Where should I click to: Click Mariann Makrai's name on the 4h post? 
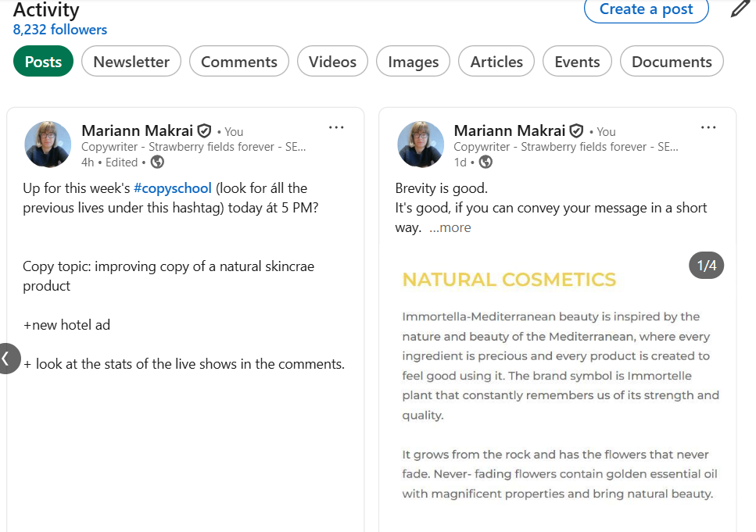[137, 130]
